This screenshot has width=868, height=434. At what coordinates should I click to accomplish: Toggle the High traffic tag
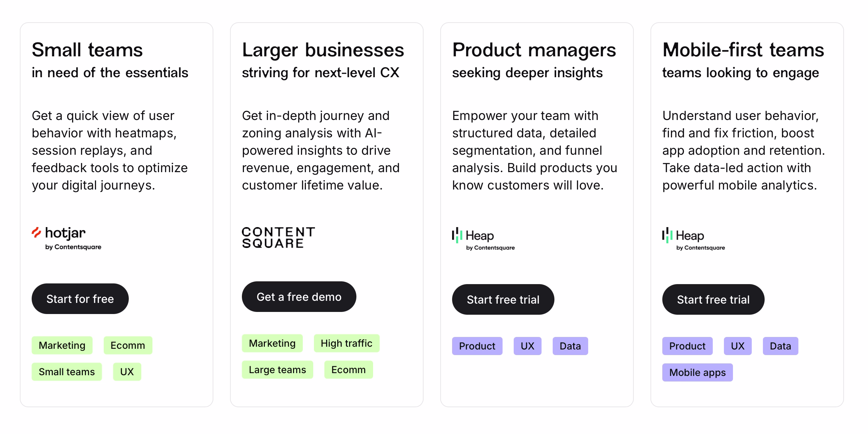click(x=347, y=343)
